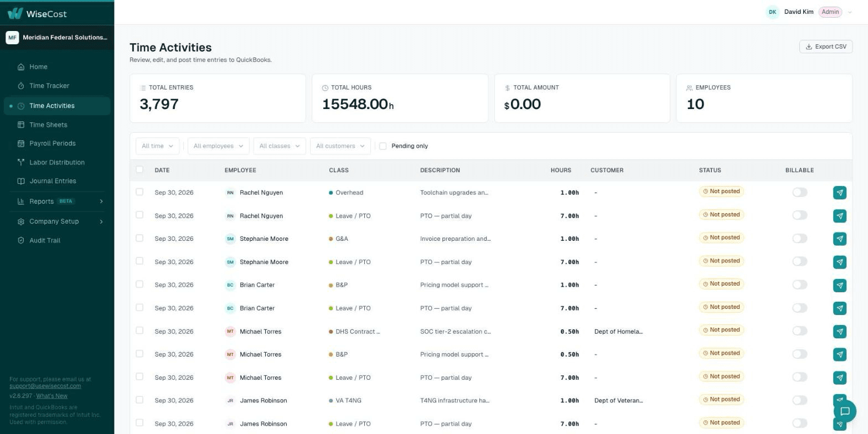The height and width of the screenshot is (434, 868).
Task: Click the Journal Entries book icon
Action: [21, 182]
